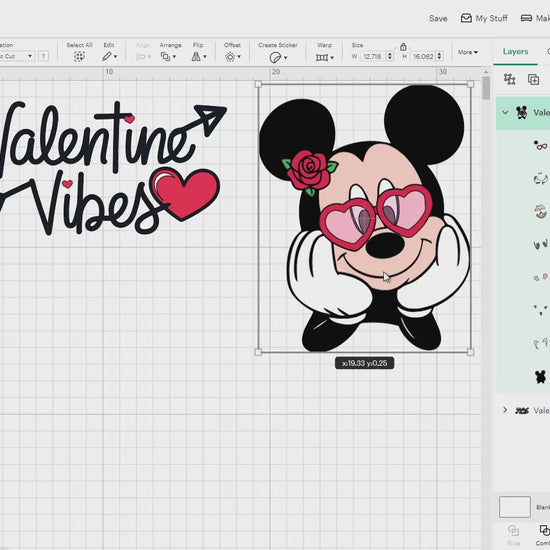Open the Operation cut type dropdown
This screenshot has height=550, width=550.
point(17,56)
